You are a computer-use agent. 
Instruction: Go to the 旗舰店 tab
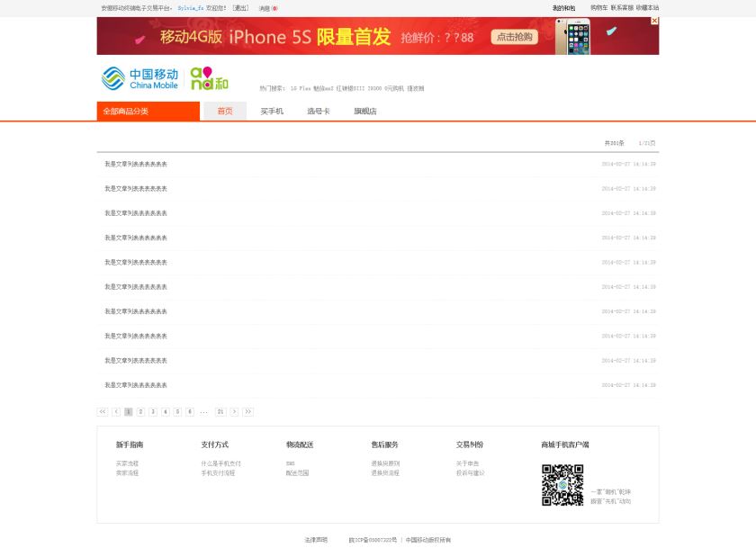coord(365,111)
